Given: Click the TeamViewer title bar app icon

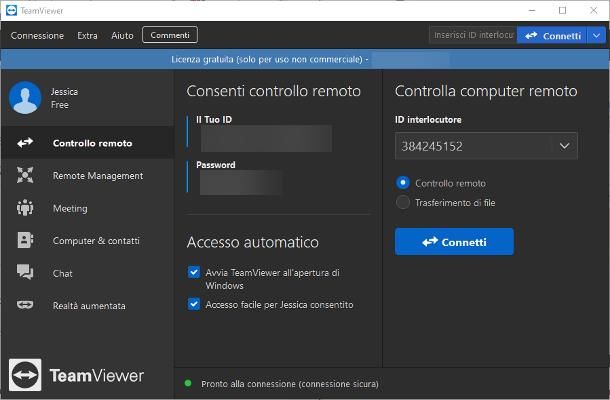Looking at the screenshot, I should pyautogui.click(x=11, y=10).
